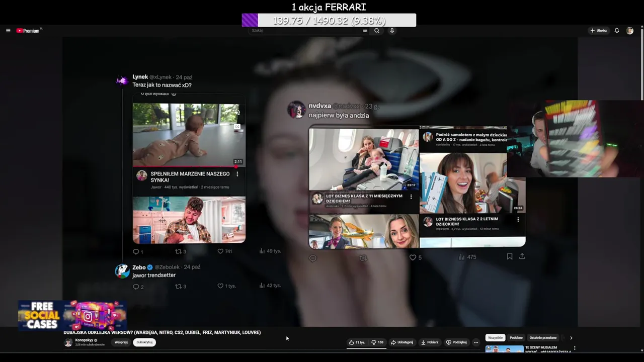Click the video title DUBAJSKA ODKLEJKA WERSOW
This screenshot has height=362, width=644.
coord(162,332)
